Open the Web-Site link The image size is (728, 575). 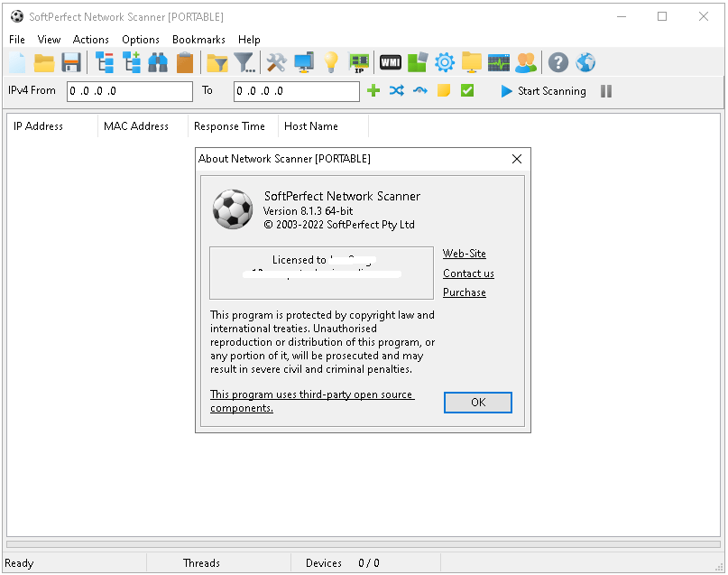click(x=465, y=254)
